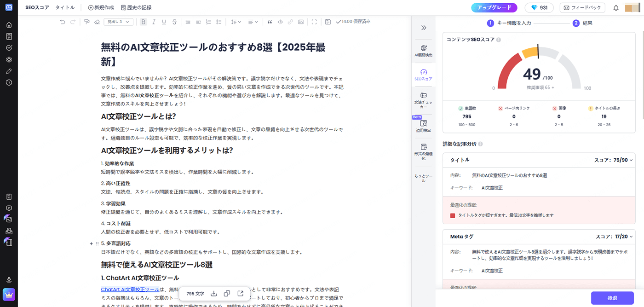Click the redo arrow in the editor toolbar
The image size is (644, 307).
(x=73, y=22)
